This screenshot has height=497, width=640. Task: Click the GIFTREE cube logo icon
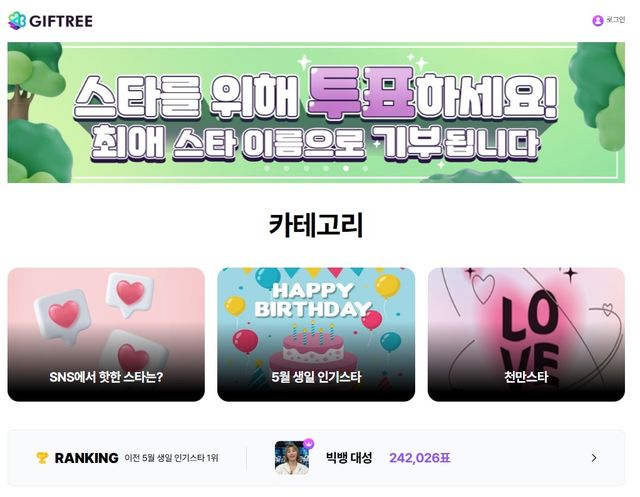point(17,21)
